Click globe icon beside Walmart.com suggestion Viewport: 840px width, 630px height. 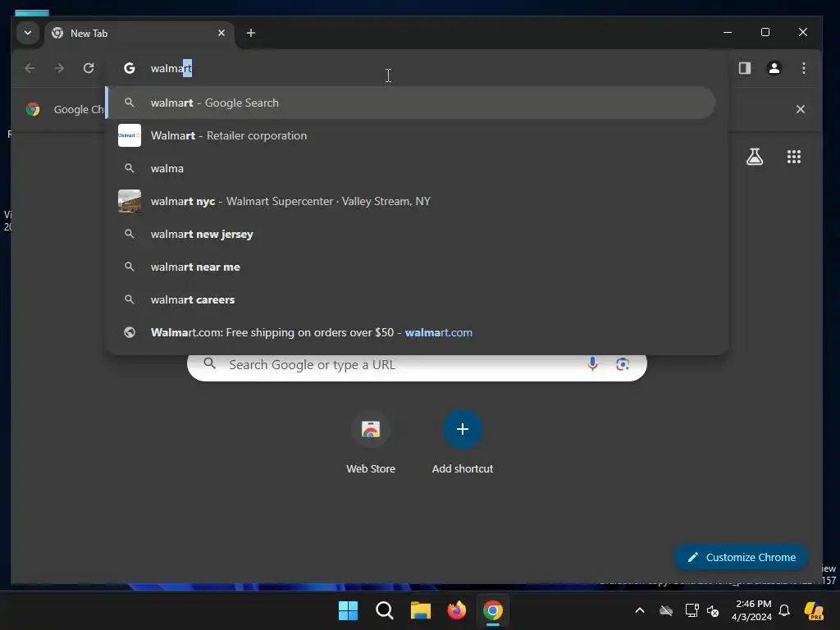[130, 333]
